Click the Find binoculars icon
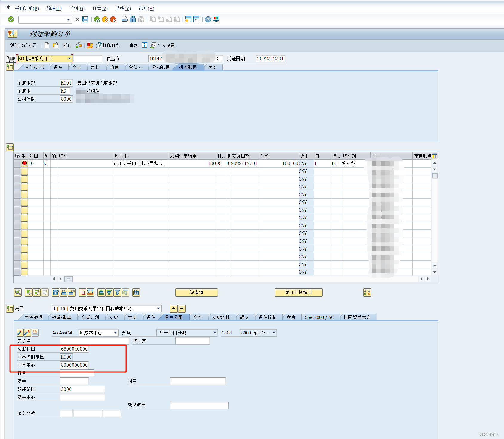Viewport: 504px width, 439px height. [133, 19]
